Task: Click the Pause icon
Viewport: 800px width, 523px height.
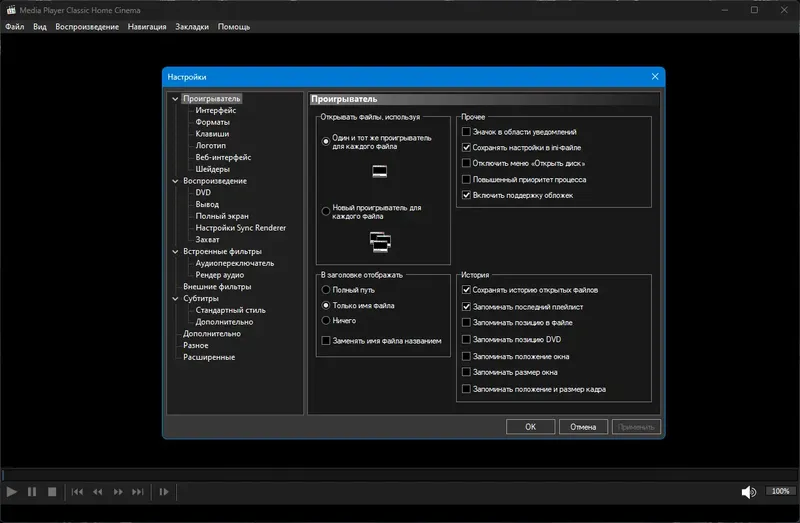Action: pos(32,492)
